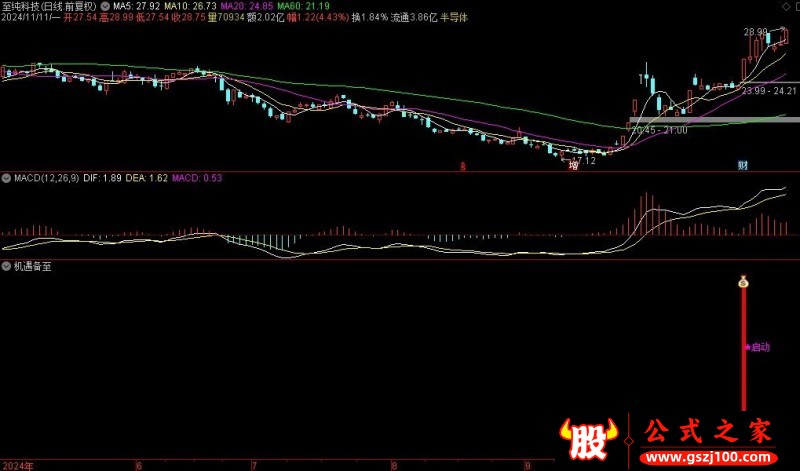800x471 pixels.
Task: Click month 9 on the time axis
Action: pos(527,466)
